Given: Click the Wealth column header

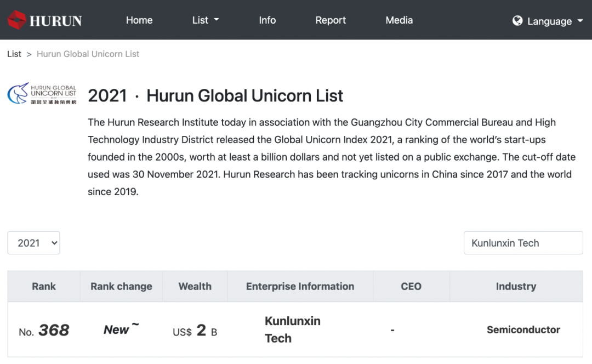Looking at the screenshot, I should pyautogui.click(x=195, y=286).
